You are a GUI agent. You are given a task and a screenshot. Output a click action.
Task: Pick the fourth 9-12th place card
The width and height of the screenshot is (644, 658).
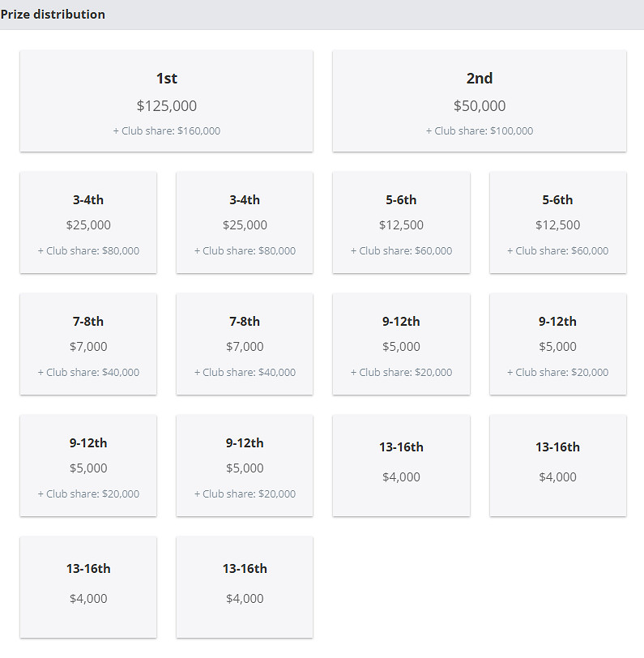245,465
